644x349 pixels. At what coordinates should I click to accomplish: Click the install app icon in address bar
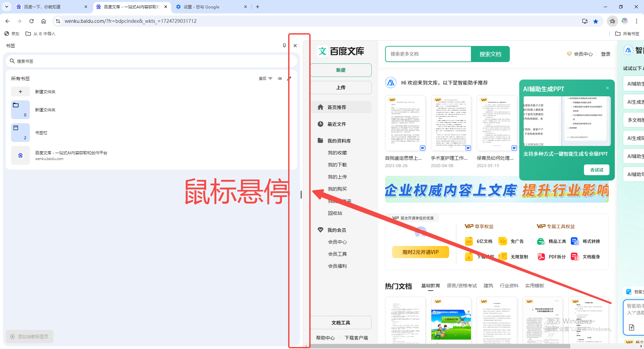click(x=585, y=21)
